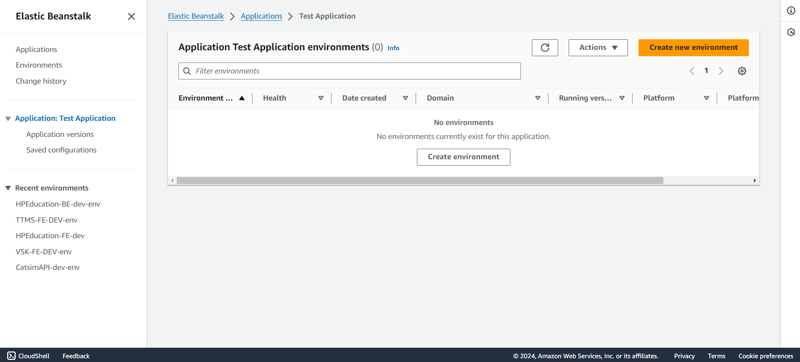The image size is (800, 362).
Task: Open the Info link beside heading
Action: pos(393,48)
